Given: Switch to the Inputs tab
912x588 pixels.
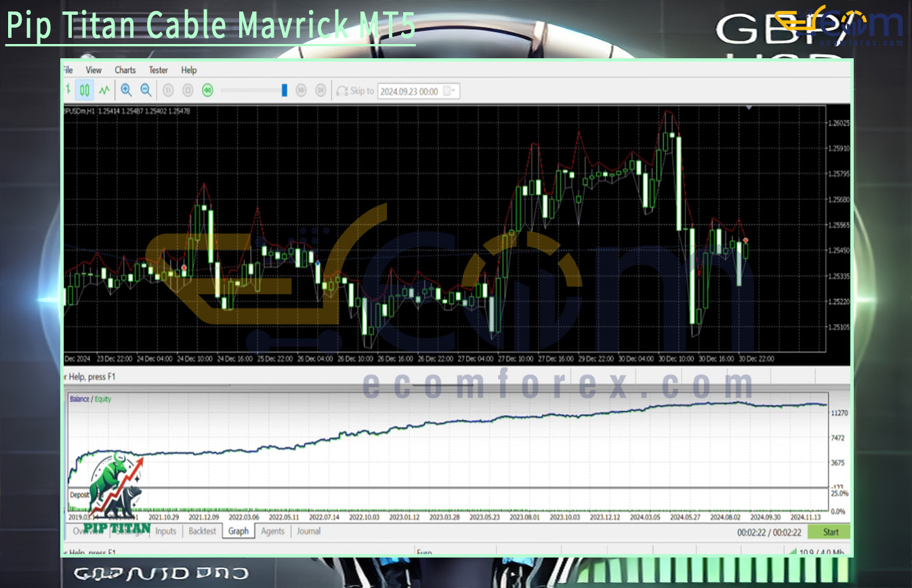Looking at the screenshot, I should (x=166, y=531).
